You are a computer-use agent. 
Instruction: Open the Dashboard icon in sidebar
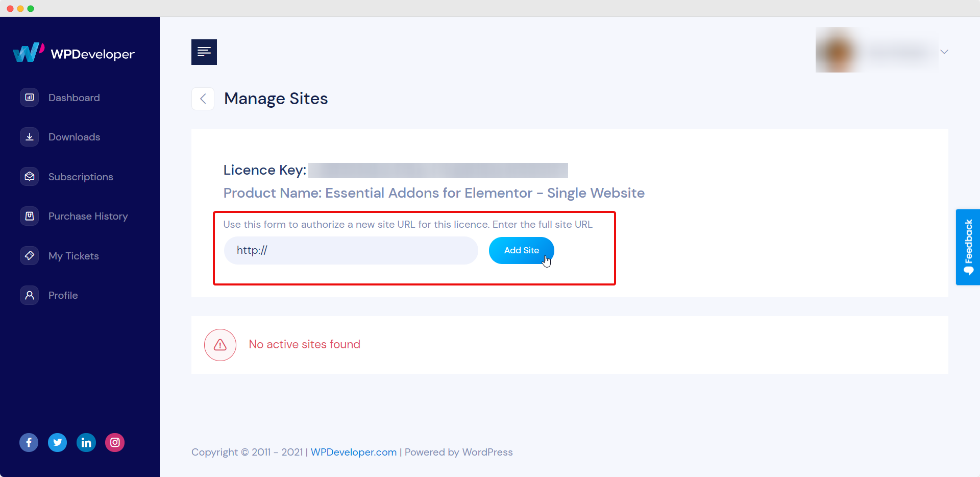click(x=30, y=98)
